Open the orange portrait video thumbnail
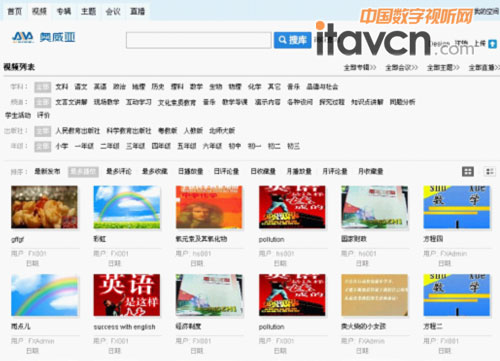 pyautogui.click(x=209, y=207)
